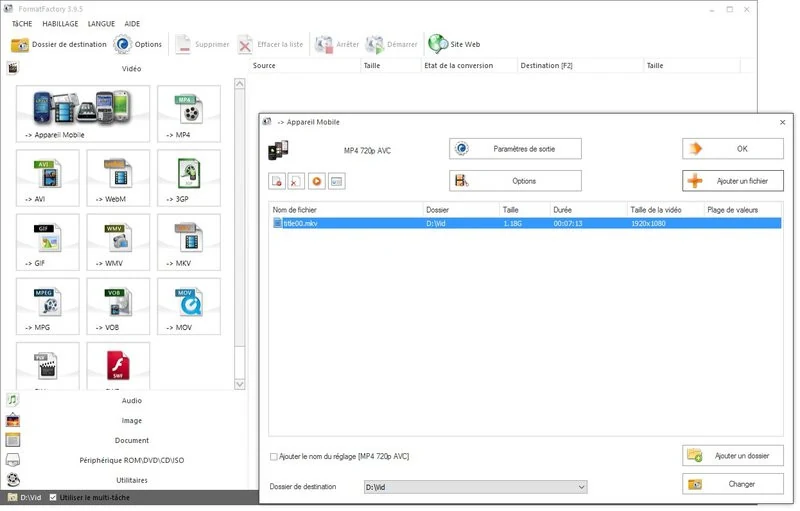800x511 pixels.
Task: Close the Appareil Mobile dialog
Action: point(783,122)
